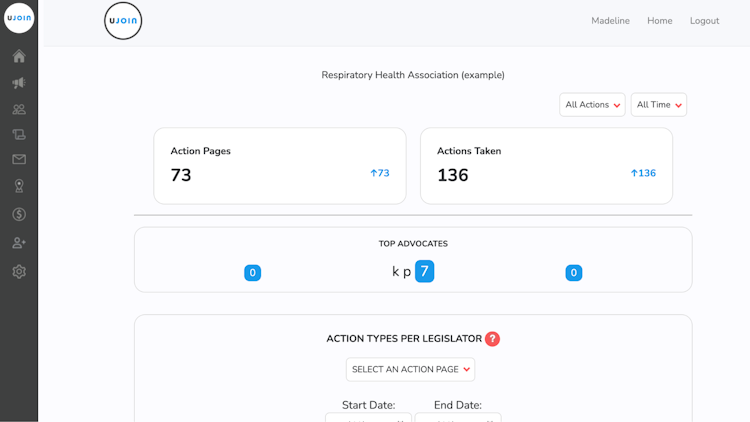
Task: Open the Home icon in sidebar
Action: 19,56
